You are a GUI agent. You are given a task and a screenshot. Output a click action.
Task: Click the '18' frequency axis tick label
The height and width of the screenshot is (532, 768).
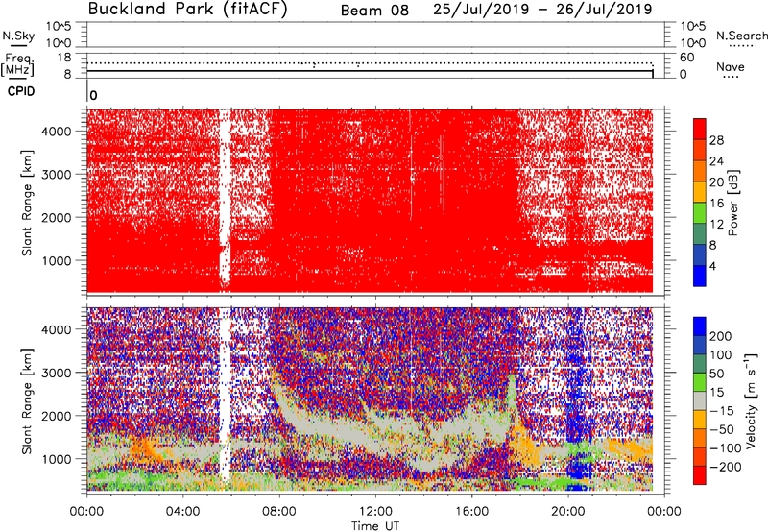pos(64,58)
